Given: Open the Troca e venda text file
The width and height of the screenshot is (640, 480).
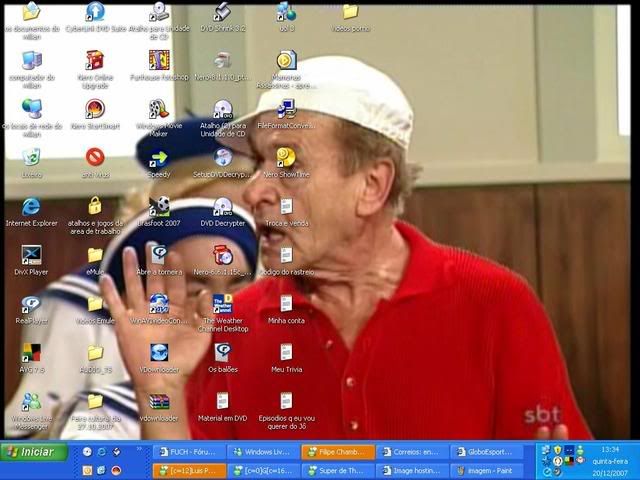Looking at the screenshot, I should tap(286, 207).
